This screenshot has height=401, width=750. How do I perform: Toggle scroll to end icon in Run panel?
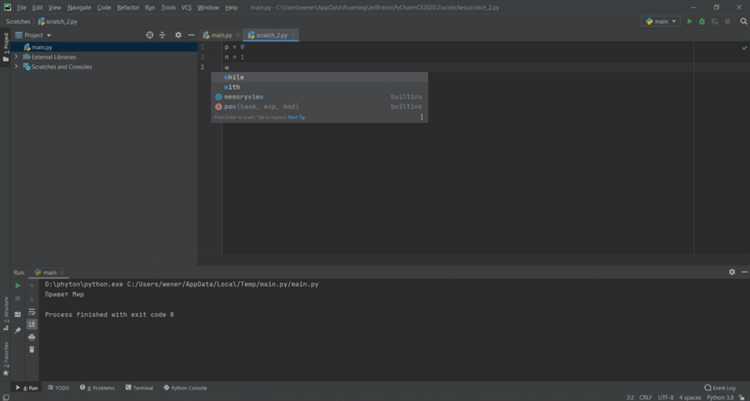(x=32, y=324)
